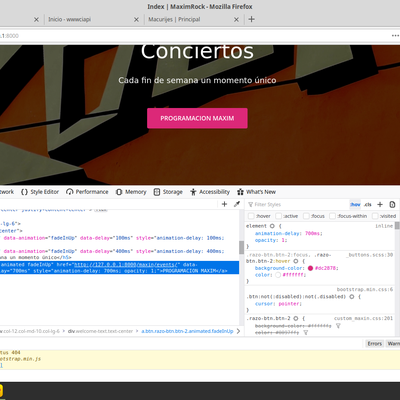This screenshot has width=400, height=400.
Task: Activate the eyedropper color picker tool
Action: tap(237, 204)
